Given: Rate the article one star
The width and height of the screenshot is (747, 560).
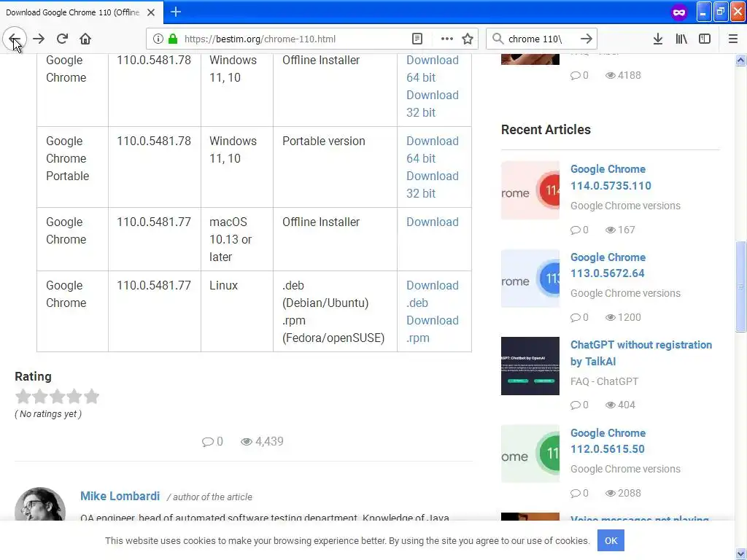Looking at the screenshot, I should pos(23,396).
